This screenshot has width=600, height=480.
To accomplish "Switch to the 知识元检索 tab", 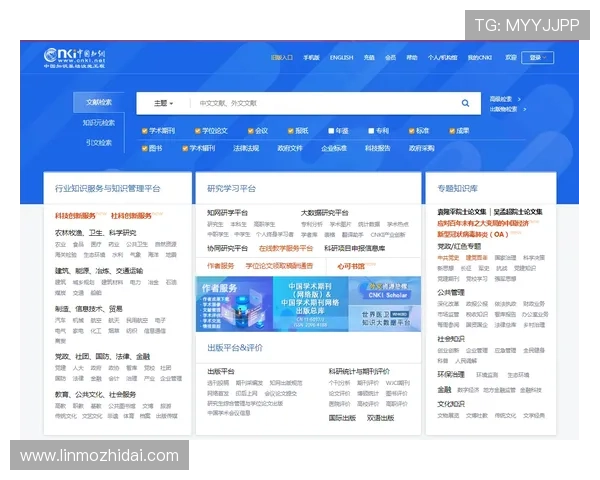I will [99, 123].
